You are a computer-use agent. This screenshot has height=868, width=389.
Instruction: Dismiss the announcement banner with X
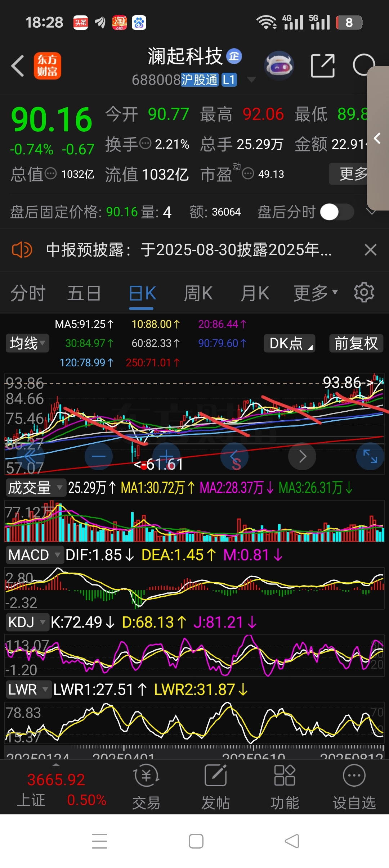(x=370, y=250)
